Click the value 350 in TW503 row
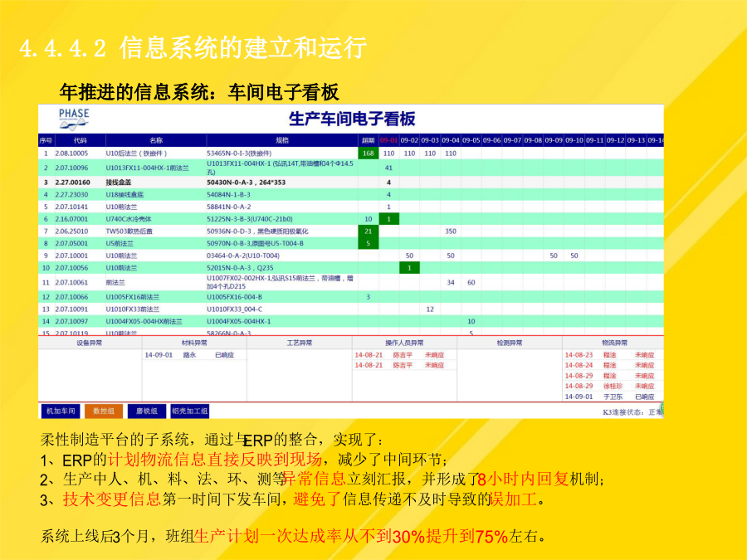This screenshot has height=560, width=747. click(451, 231)
